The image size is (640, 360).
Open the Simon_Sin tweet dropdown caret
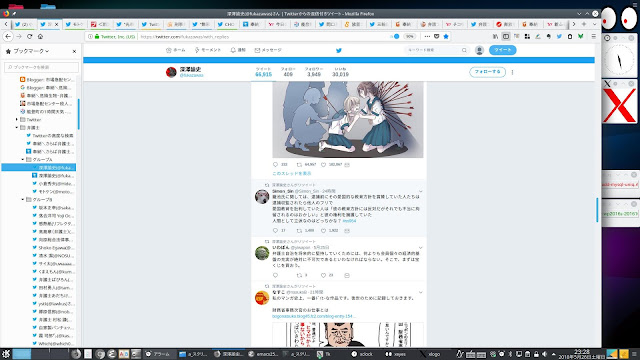420,191
